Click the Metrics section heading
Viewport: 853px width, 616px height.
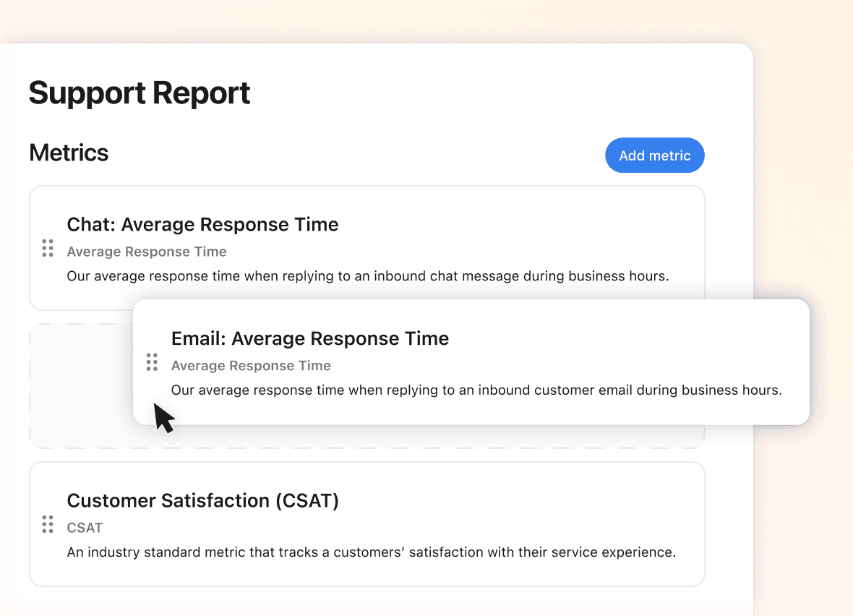pyautogui.click(x=69, y=153)
